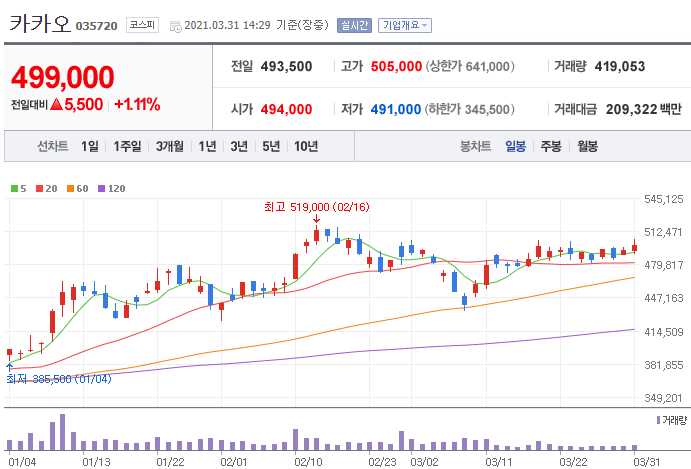Image resolution: width=691 pixels, height=469 pixels.
Task: Select the 3년 line chart tab
Action: point(239,146)
